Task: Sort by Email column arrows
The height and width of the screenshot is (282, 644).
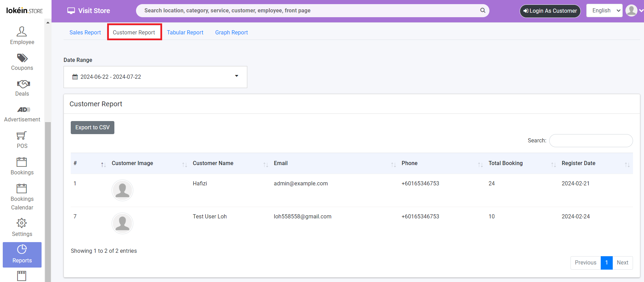Action: click(x=393, y=165)
